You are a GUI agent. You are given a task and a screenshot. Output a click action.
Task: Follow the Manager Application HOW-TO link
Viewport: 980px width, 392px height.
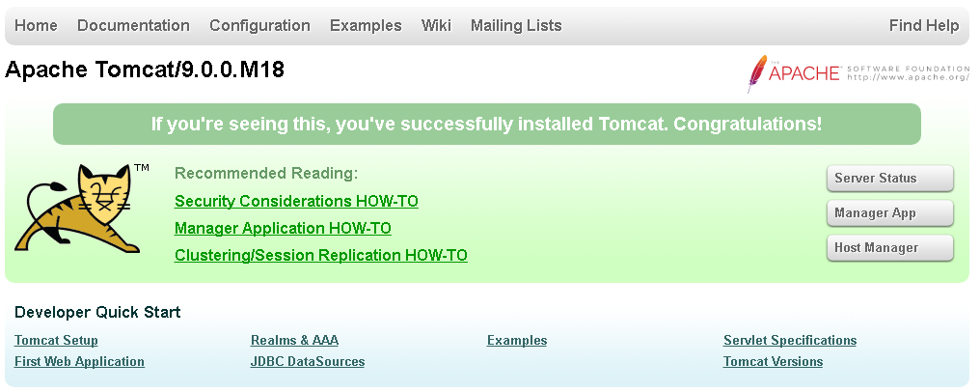click(x=283, y=229)
